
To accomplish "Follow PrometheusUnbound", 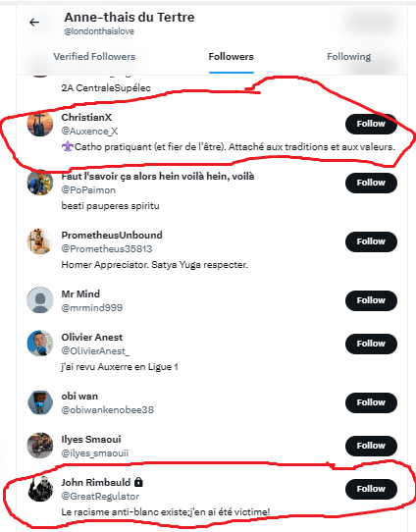I will [x=371, y=241].
